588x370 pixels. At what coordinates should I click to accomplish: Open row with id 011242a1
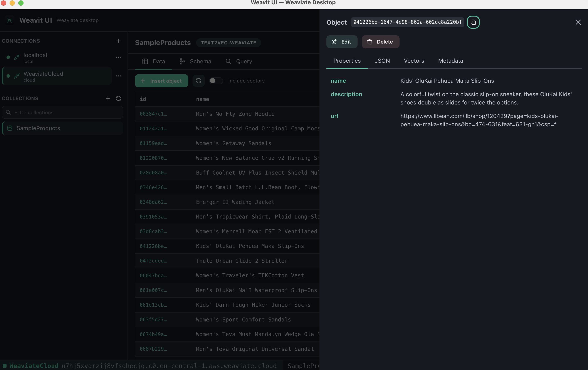(227, 129)
